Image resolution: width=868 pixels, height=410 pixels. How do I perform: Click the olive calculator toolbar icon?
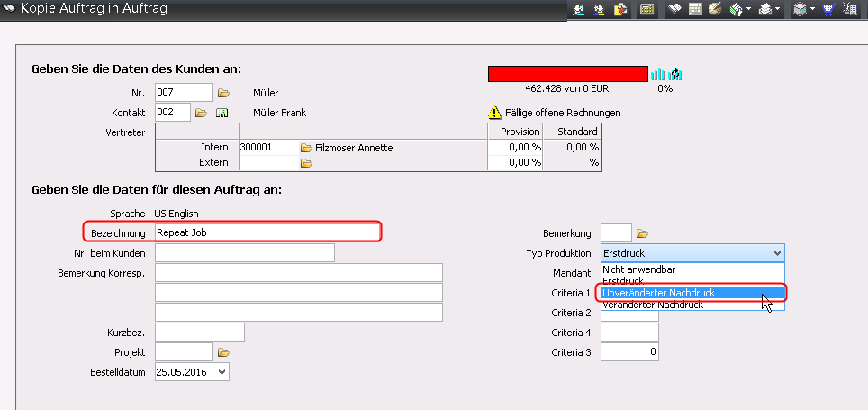coord(646,9)
